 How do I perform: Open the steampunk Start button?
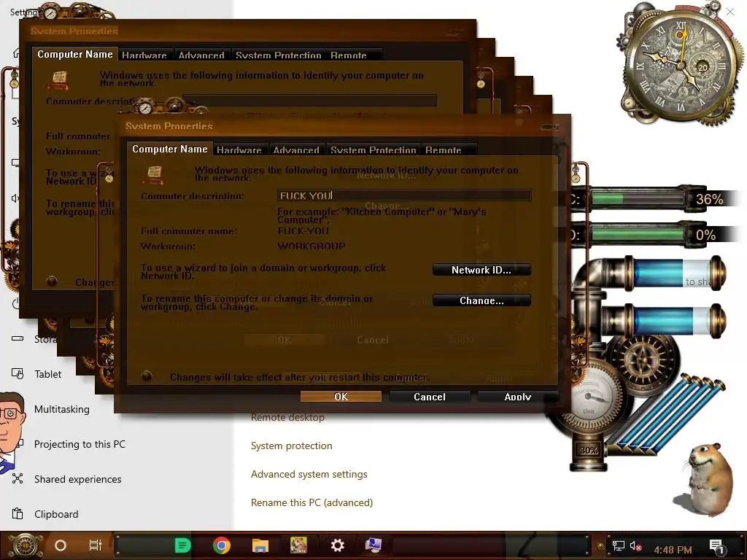[x=26, y=545]
